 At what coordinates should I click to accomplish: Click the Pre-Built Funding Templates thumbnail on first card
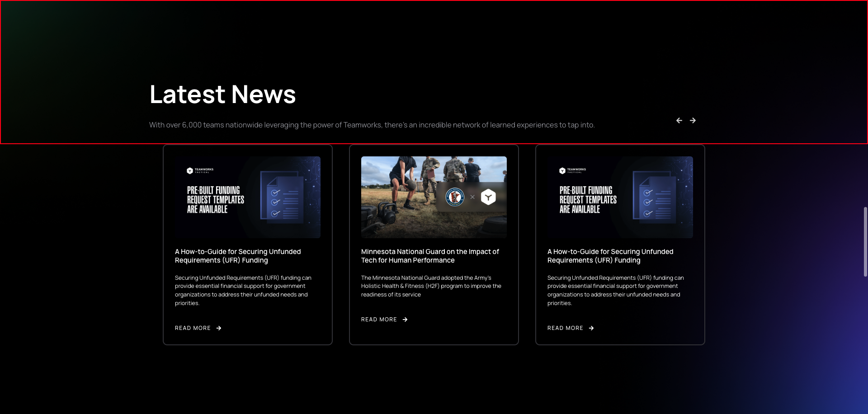(247, 197)
